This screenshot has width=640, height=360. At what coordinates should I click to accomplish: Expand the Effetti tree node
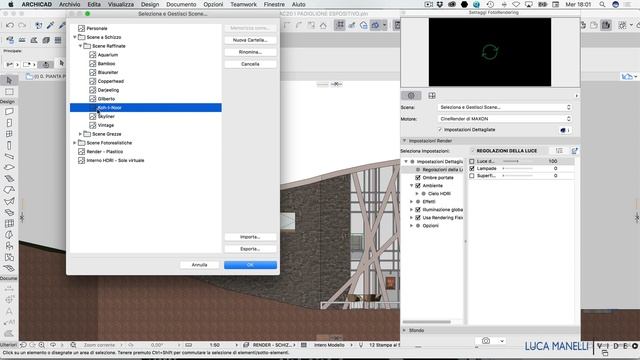[411, 202]
